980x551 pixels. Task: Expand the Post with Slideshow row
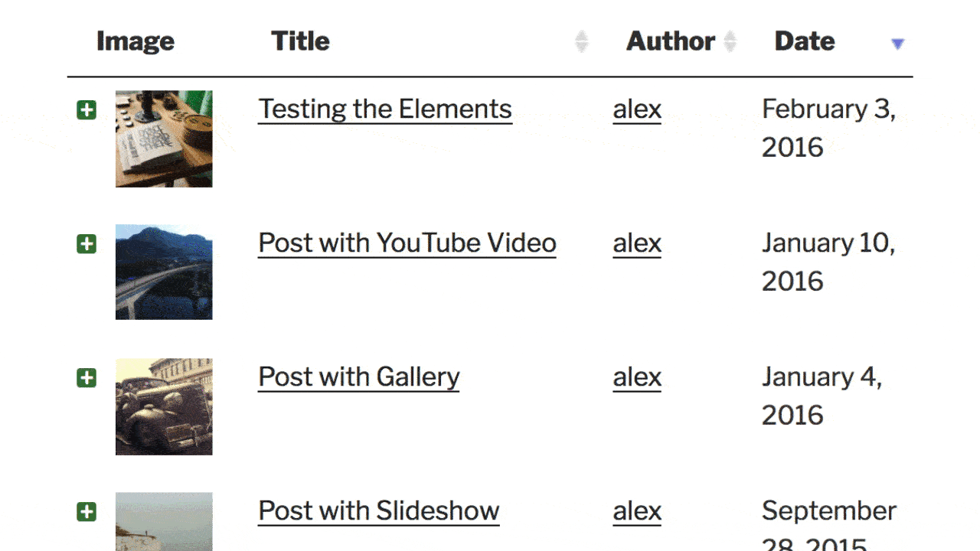(87, 512)
